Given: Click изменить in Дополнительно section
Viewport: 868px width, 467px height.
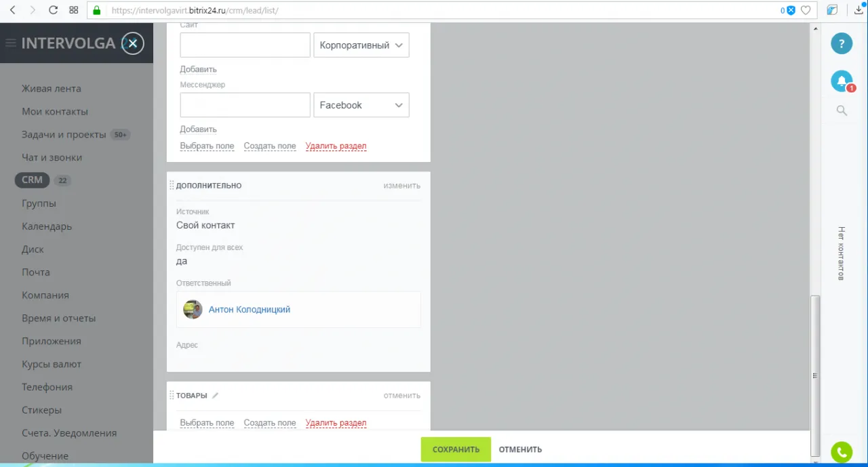Looking at the screenshot, I should pyautogui.click(x=401, y=186).
